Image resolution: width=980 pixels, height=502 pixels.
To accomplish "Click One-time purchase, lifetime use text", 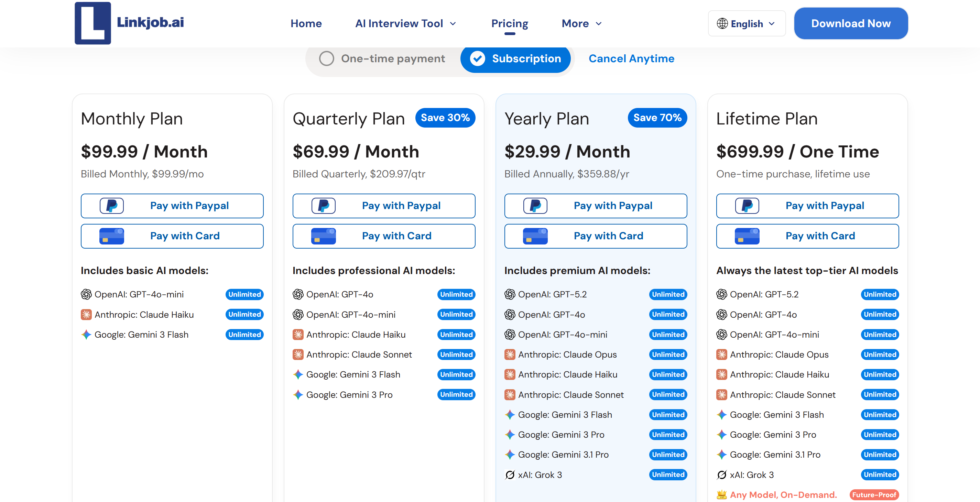I will pyautogui.click(x=793, y=174).
